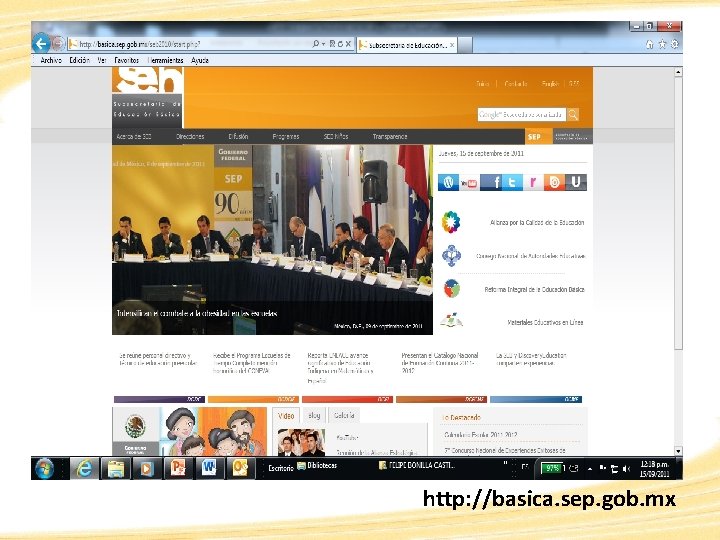Click the address bar URL field
The image size is (720, 540).
[189, 44]
